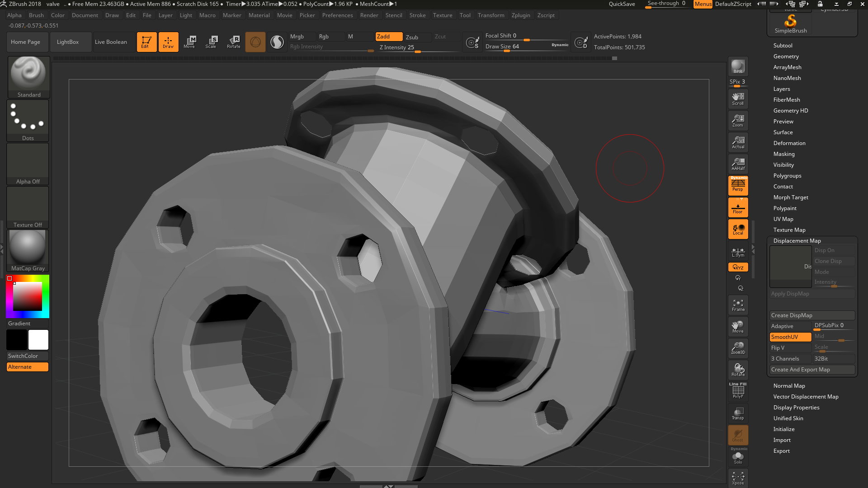Click the dynamic brush D icon
The height and width of the screenshot is (488, 868).
(581, 42)
